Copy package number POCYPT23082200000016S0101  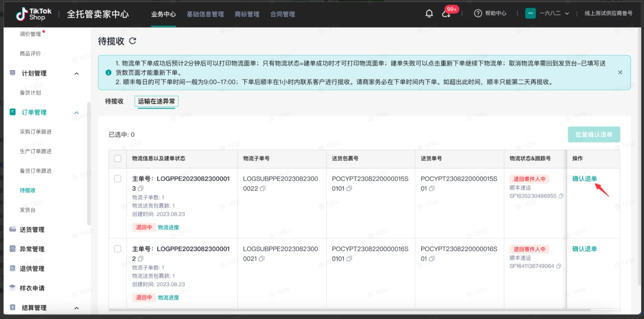pos(349,259)
